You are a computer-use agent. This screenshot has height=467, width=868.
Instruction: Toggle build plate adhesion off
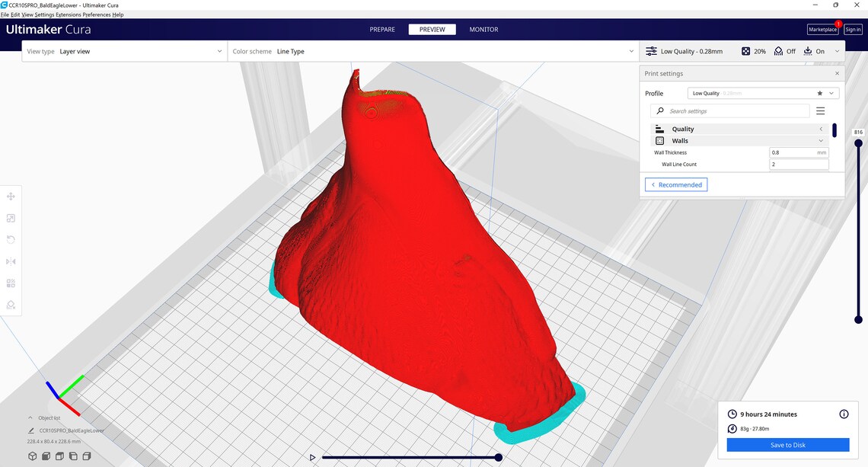tap(815, 51)
